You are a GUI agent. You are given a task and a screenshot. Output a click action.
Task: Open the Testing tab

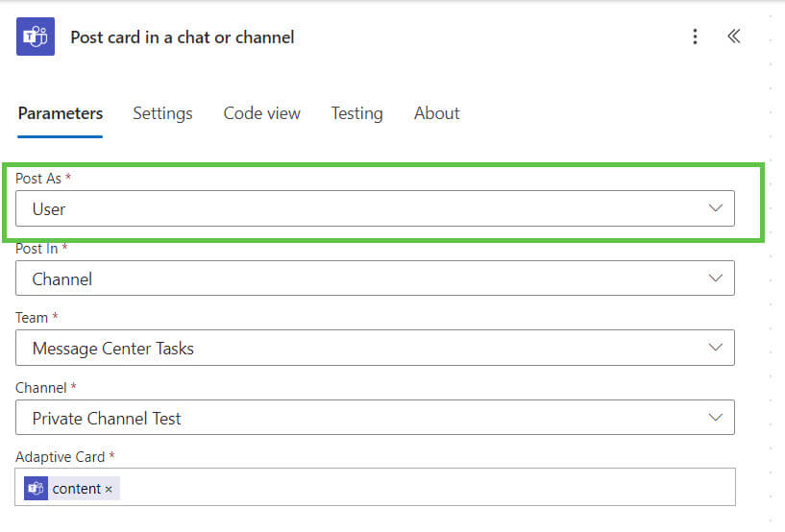click(357, 113)
